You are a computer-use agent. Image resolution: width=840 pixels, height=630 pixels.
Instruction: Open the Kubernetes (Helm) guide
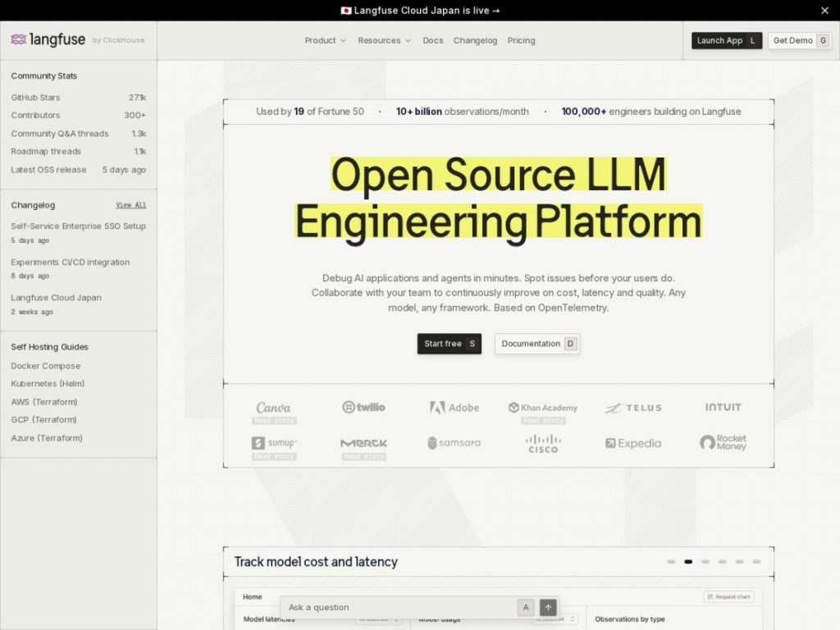48,384
